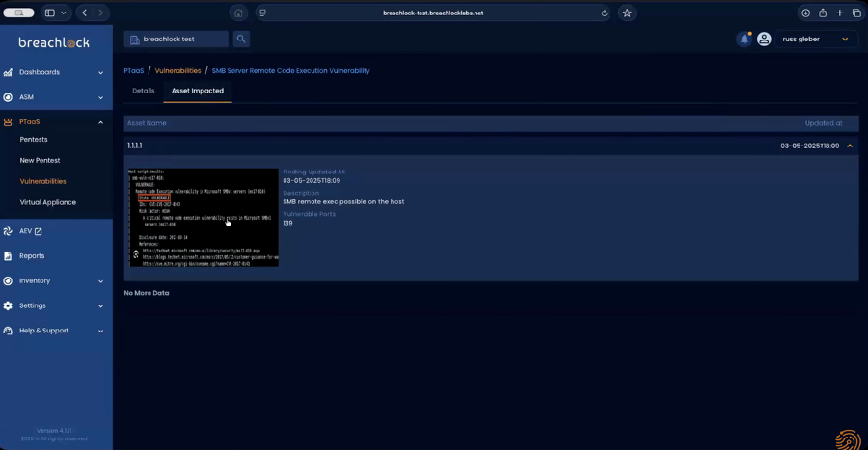The image size is (868, 451).
Task: Click the PTaaS breadcrumb link
Action: pyautogui.click(x=134, y=71)
